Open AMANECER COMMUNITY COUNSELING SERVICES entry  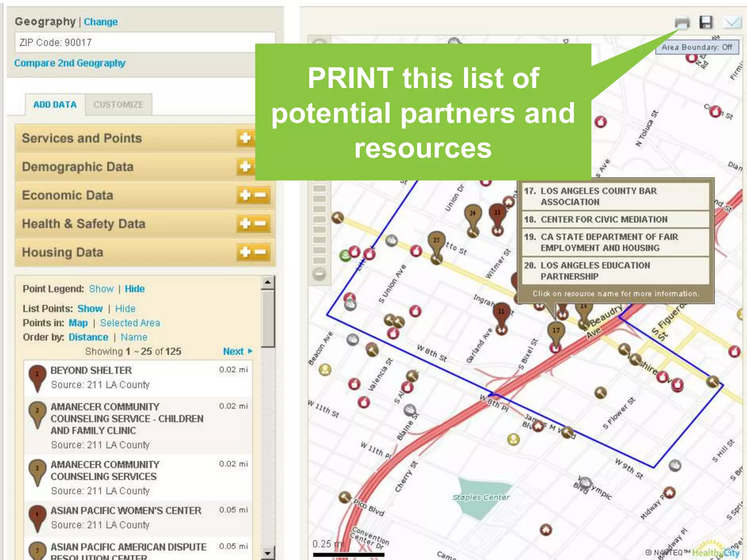(138, 478)
